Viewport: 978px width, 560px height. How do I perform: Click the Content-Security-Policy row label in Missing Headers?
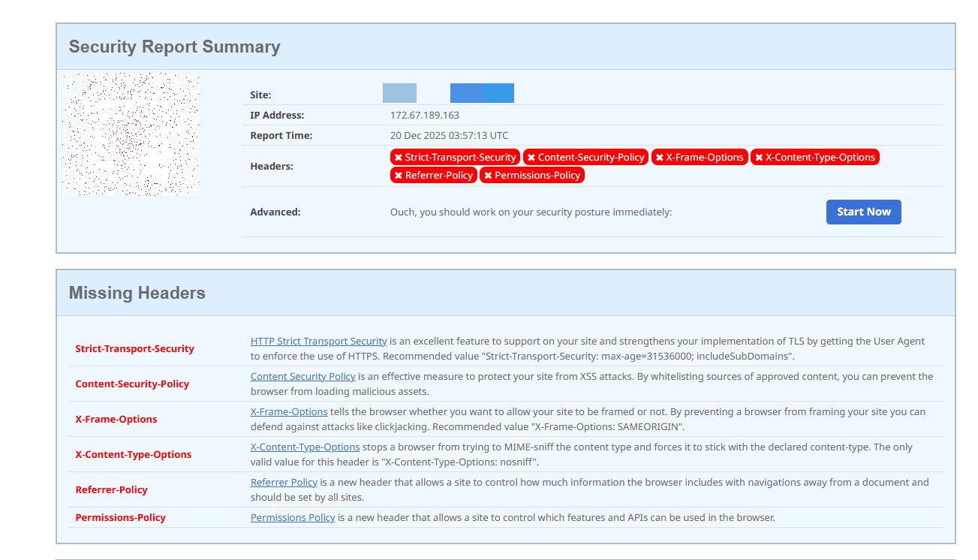pyautogui.click(x=132, y=384)
